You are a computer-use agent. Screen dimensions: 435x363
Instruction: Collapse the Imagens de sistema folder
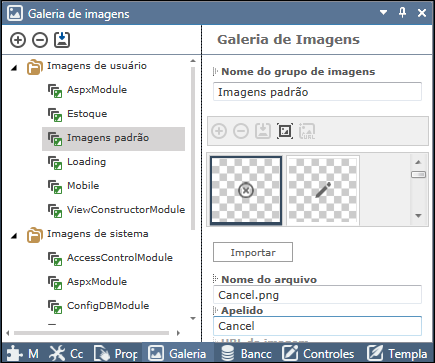14,236
